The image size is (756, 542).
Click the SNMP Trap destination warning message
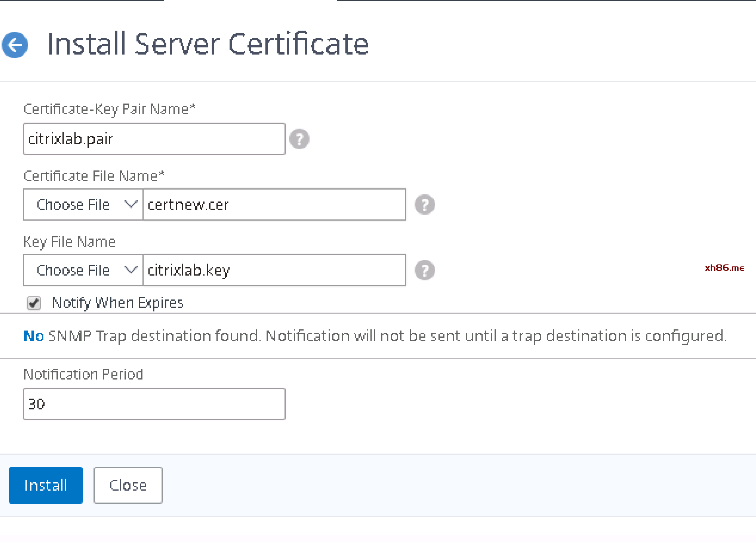(x=375, y=336)
